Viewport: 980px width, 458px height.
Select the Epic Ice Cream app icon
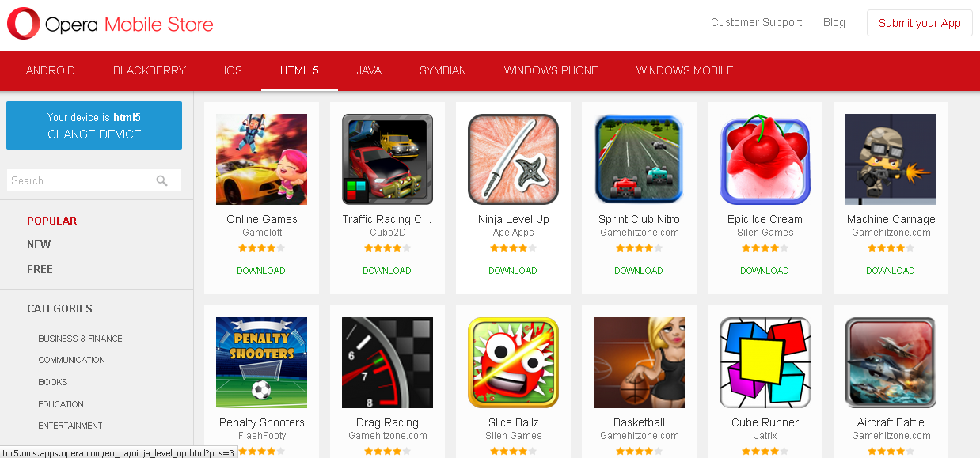click(x=765, y=159)
